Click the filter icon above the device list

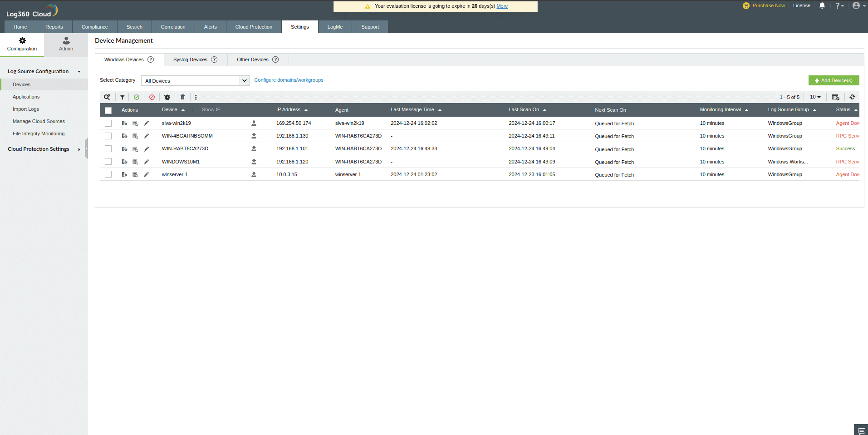(x=122, y=97)
